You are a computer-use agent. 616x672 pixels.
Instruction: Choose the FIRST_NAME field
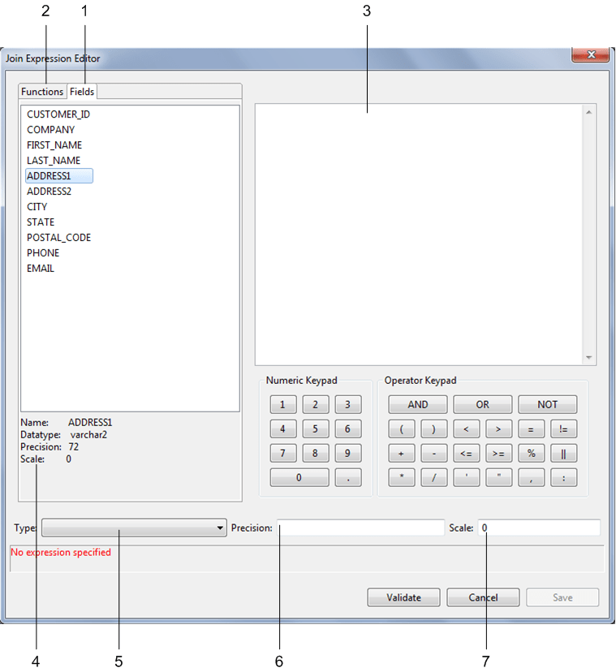54,145
